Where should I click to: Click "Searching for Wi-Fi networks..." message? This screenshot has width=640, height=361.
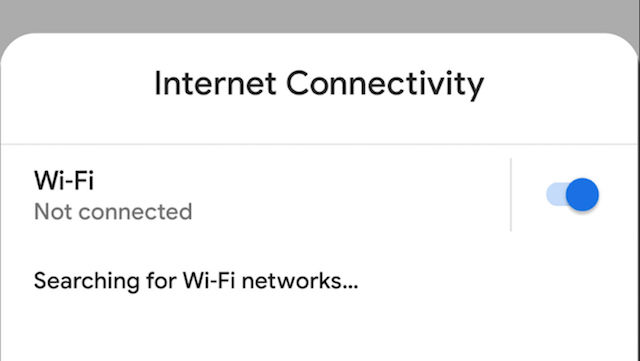click(x=196, y=281)
